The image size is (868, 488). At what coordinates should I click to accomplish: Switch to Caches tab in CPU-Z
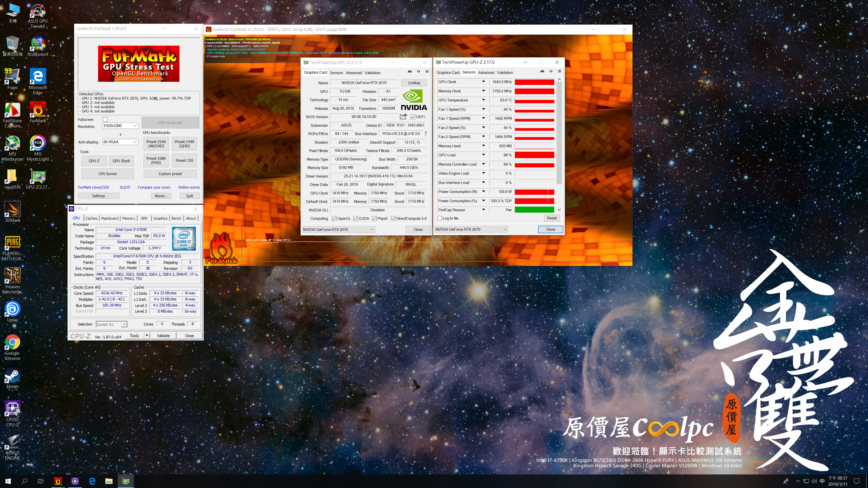pos(91,218)
